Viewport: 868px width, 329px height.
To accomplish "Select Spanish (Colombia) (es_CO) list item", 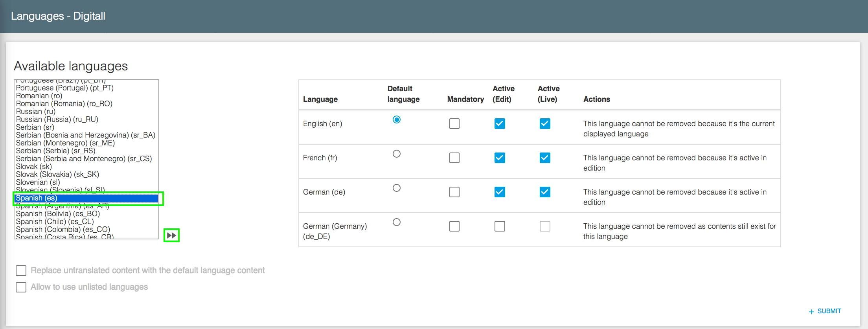I will pos(86,230).
